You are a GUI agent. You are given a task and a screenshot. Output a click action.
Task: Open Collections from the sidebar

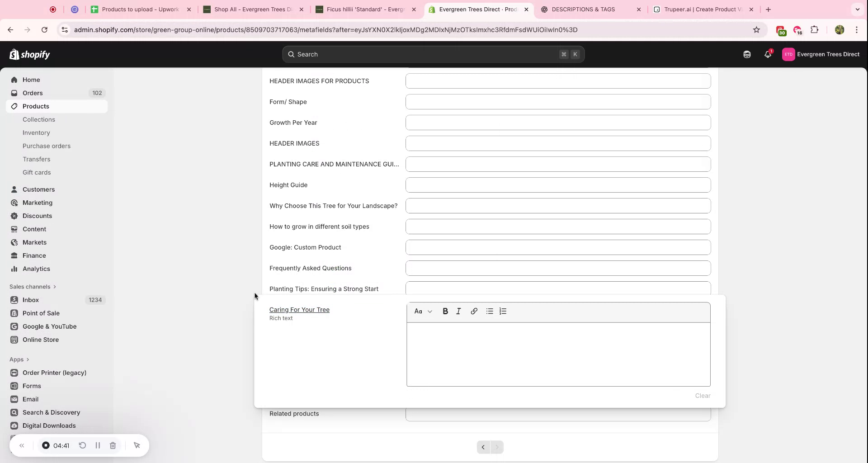[39, 119]
